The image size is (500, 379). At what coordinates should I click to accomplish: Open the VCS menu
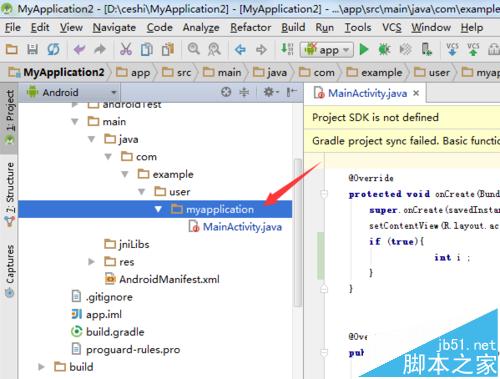coord(391,27)
